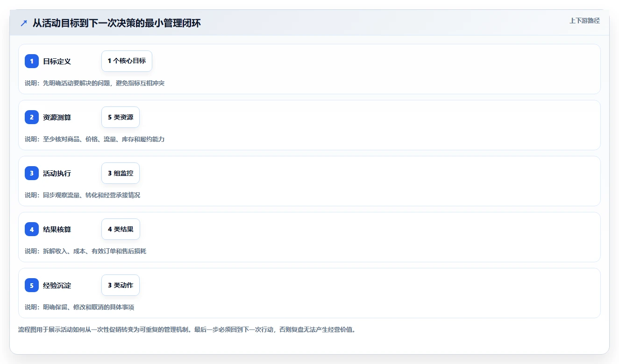Image resolution: width=619 pixels, height=364 pixels.
Task: Click the step 4 number badge
Action: (x=32, y=229)
